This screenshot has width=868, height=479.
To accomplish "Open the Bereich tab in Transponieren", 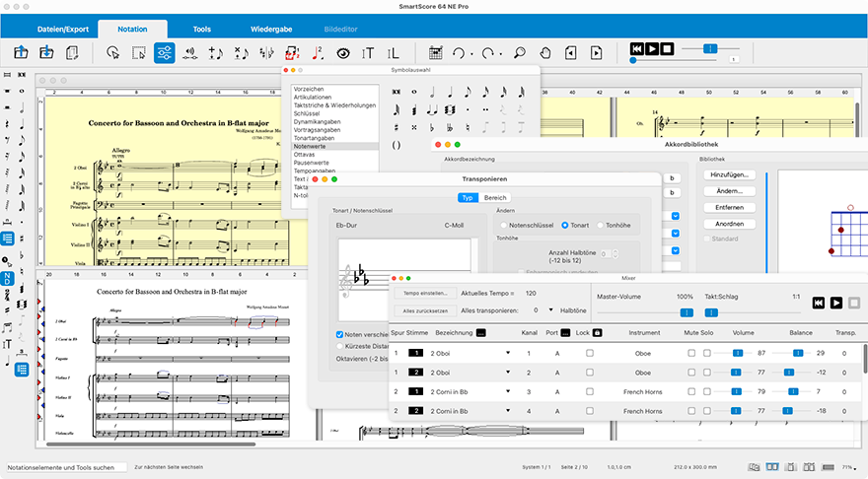I will (495, 198).
